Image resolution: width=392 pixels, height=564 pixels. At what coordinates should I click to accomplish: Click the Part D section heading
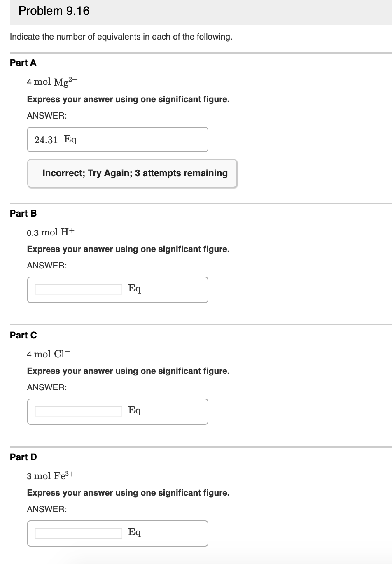23,457
